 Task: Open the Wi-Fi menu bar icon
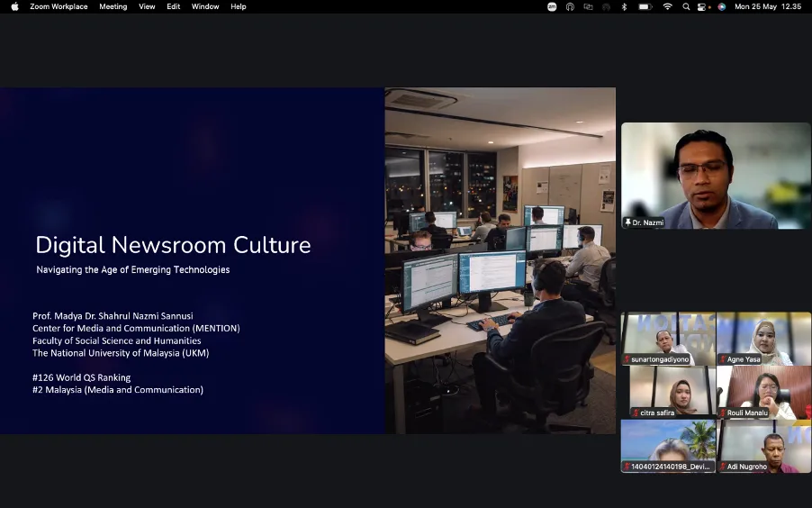click(x=668, y=6)
